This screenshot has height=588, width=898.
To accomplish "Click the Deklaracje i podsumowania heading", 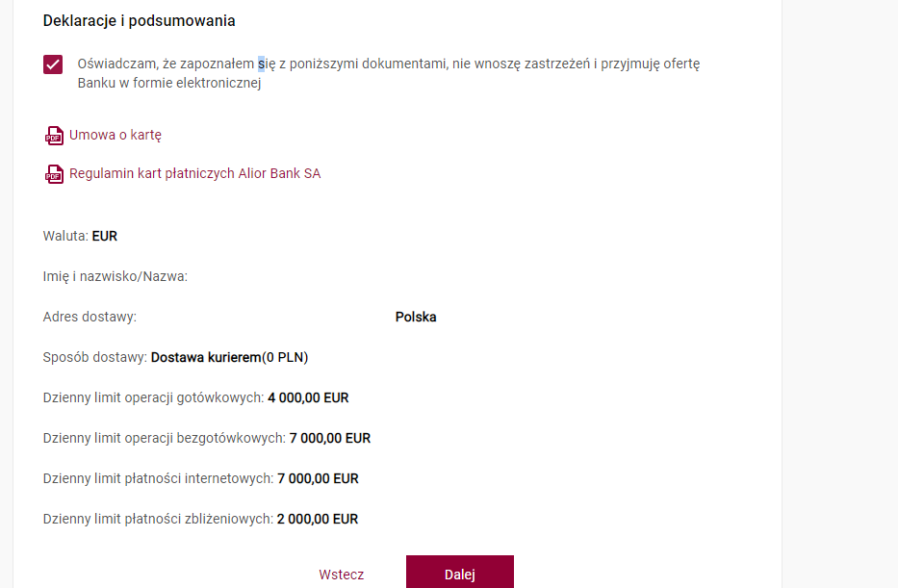I will pos(140,20).
